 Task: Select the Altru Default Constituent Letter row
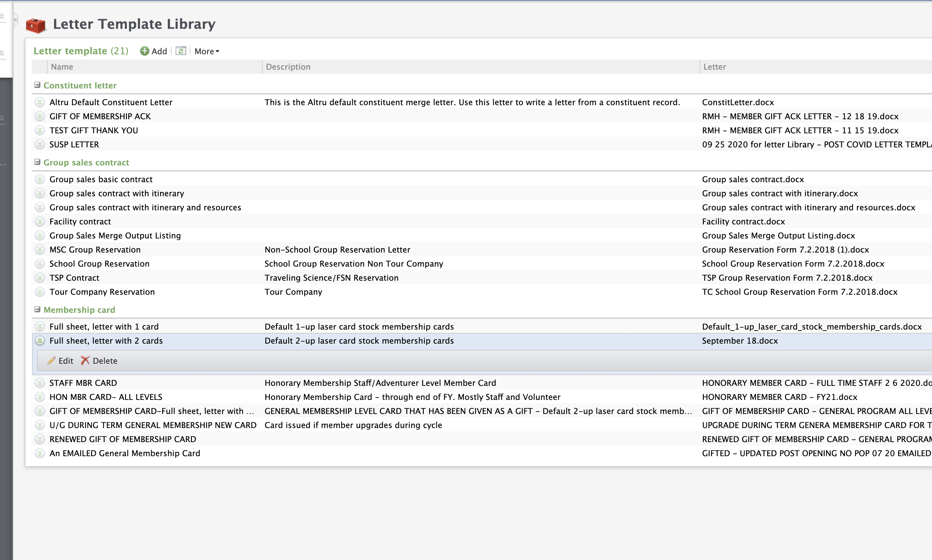(111, 102)
